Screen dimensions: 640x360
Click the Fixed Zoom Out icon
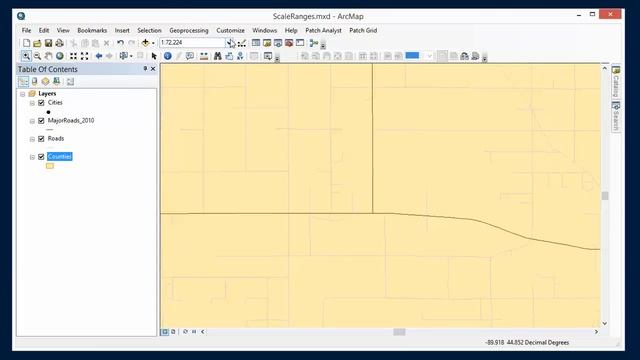coord(84,56)
